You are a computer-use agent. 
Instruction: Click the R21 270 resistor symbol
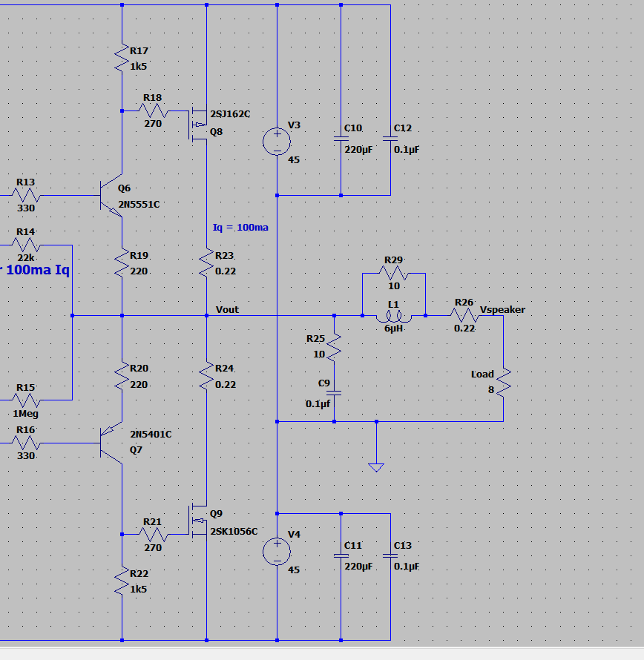point(154,535)
